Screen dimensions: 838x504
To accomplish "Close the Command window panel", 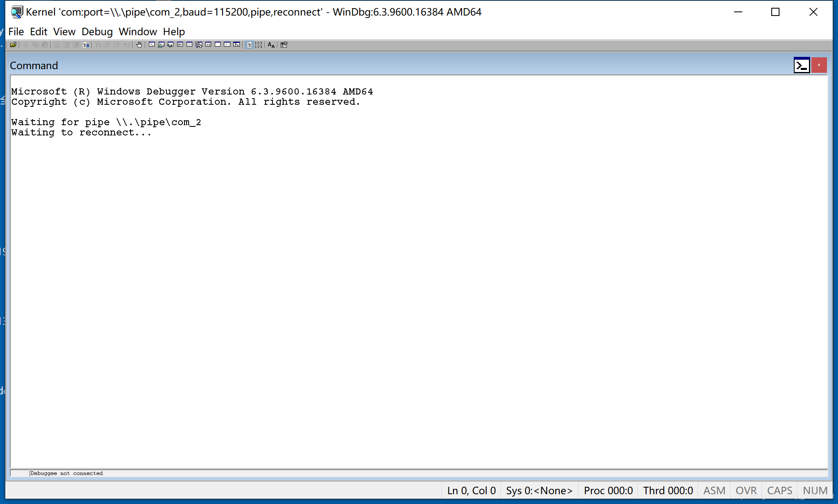I will click(818, 65).
